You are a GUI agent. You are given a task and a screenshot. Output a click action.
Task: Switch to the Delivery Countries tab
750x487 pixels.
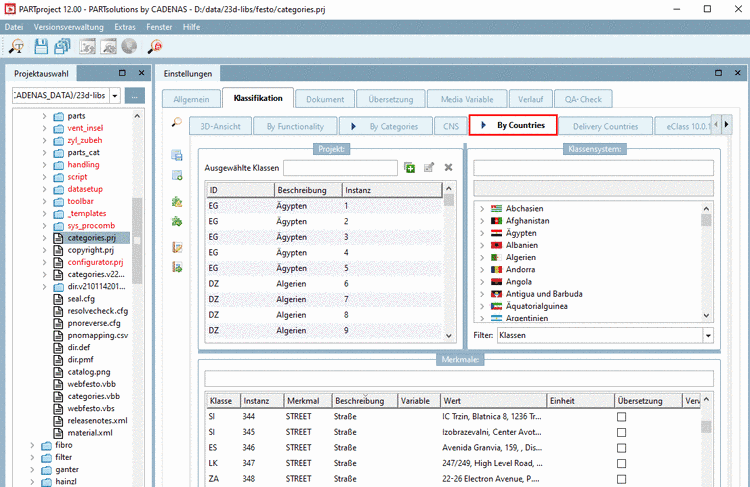(x=605, y=126)
